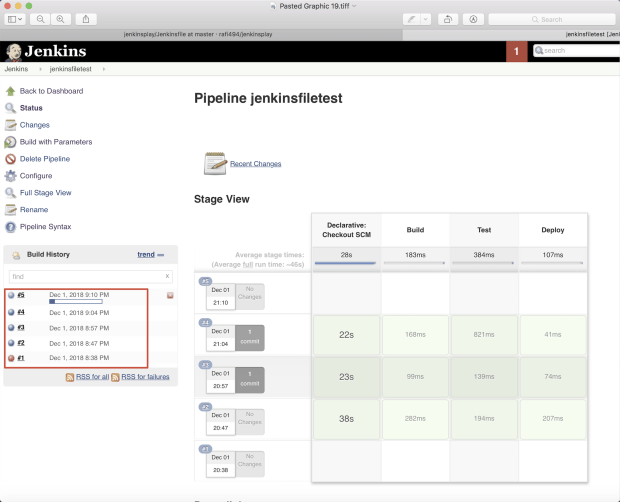The height and width of the screenshot is (502, 620).
Task: Click the Full Stage View magnifier icon
Action: click(x=11, y=193)
